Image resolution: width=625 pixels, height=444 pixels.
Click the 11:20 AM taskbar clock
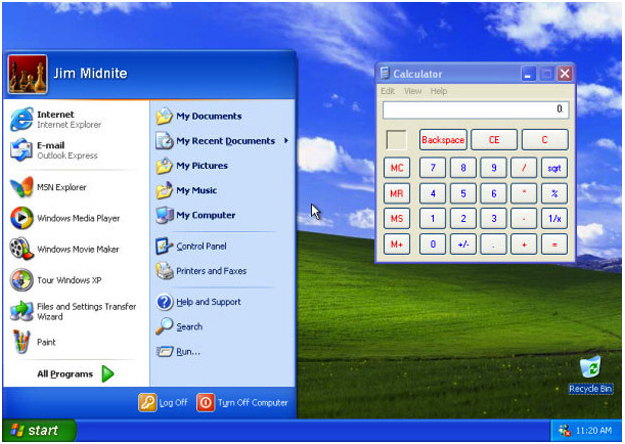coord(594,430)
